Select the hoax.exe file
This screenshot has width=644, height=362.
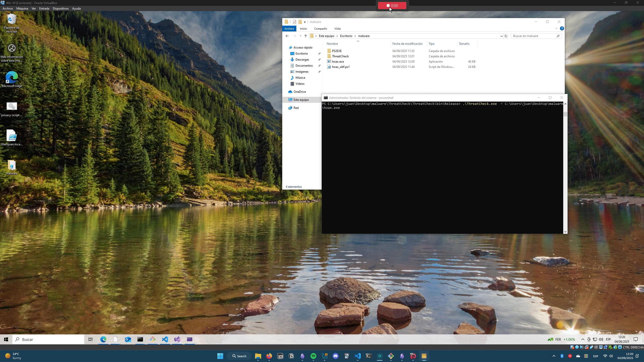[338, 62]
